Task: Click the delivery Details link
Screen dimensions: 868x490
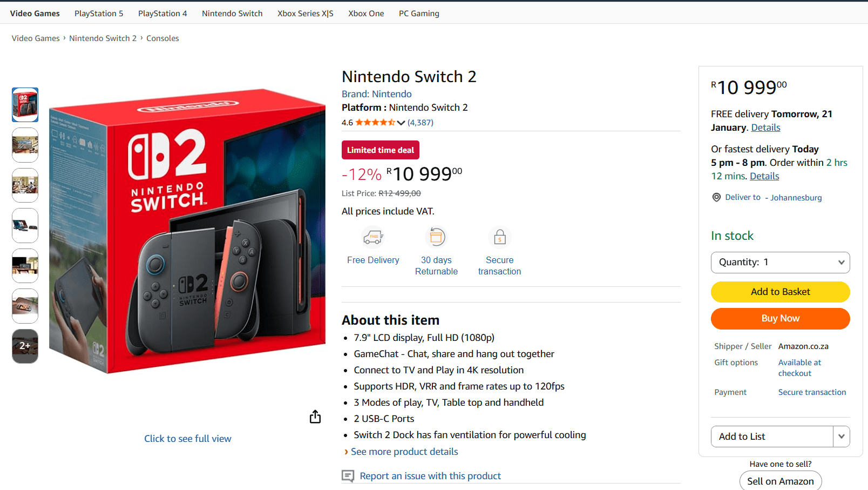Action: [765, 127]
